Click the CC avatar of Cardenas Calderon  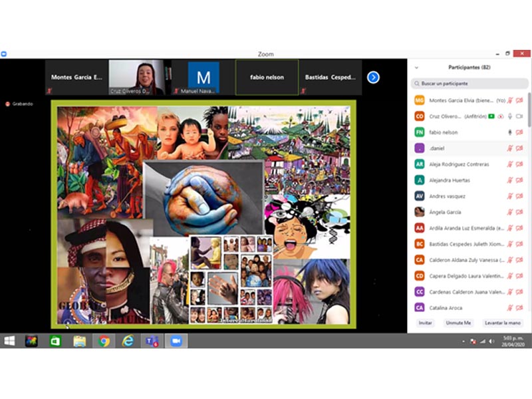(420, 292)
